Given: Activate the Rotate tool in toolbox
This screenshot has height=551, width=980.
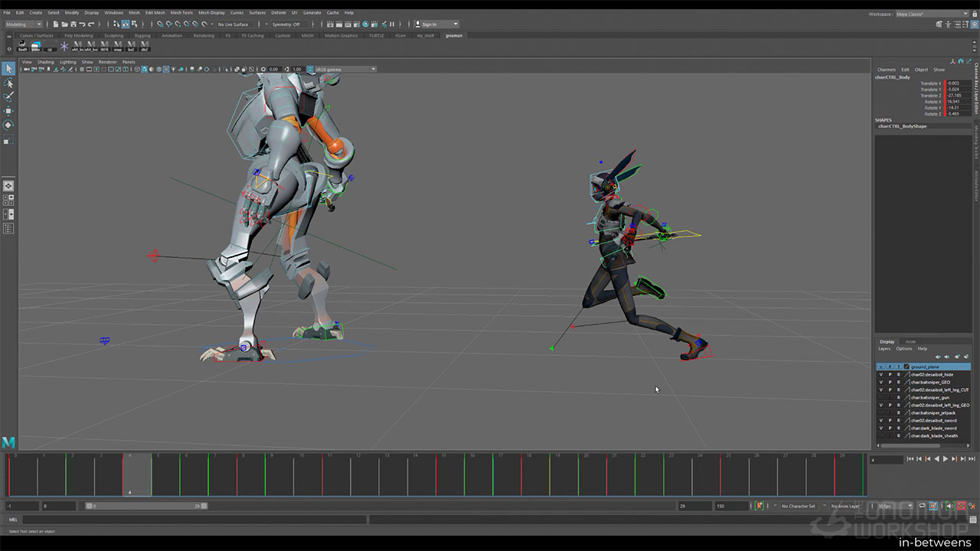Looking at the screenshot, I should [x=8, y=125].
